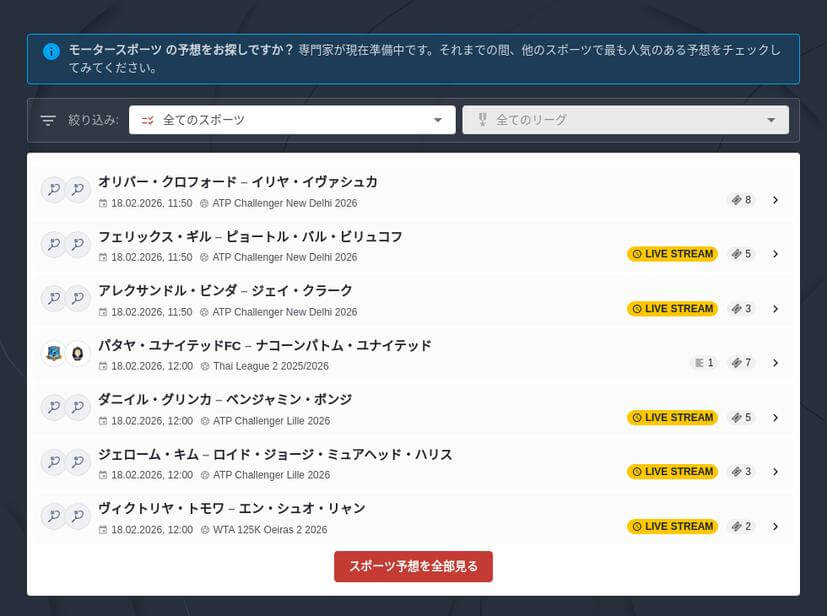Click the tennis racket avatar for オリバー・クロフォード
The image size is (827, 616).
(x=53, y=189)
